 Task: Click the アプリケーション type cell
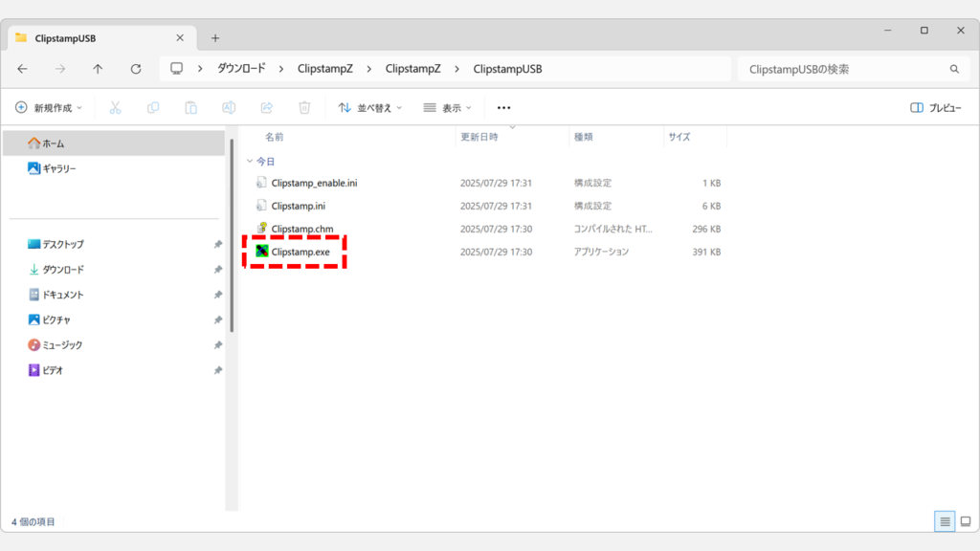601,252
